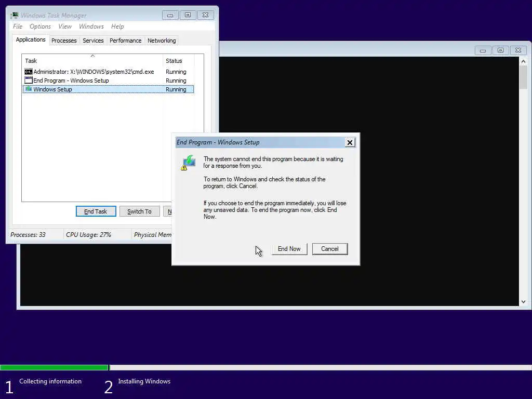Select the Administrator cmd.exe task row

click(108, 72)
